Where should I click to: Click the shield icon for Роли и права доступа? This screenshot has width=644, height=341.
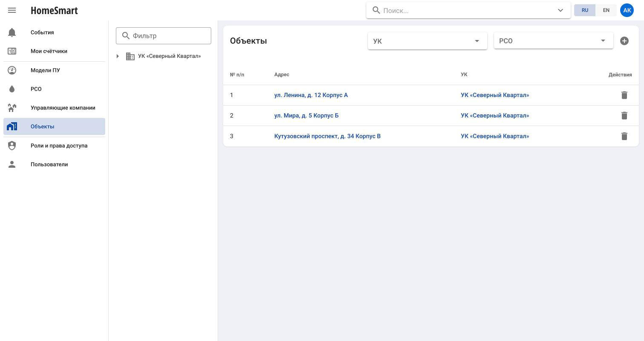(x=12, y=146)
